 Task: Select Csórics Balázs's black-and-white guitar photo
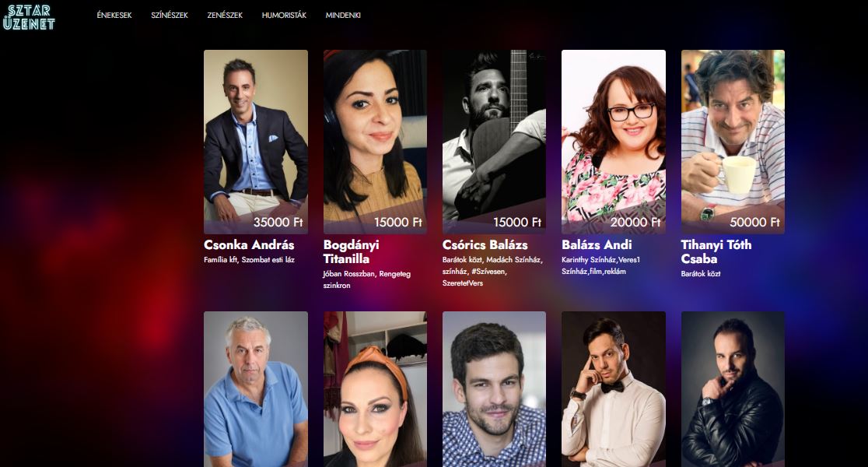(x=495, y=142)
